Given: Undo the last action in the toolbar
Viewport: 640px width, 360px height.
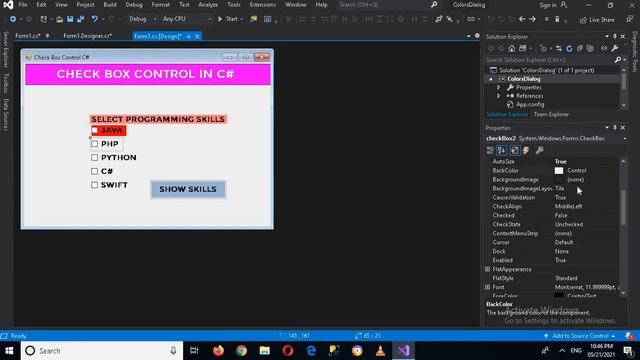Looking at the screenshot, I should tap(94, 19).
